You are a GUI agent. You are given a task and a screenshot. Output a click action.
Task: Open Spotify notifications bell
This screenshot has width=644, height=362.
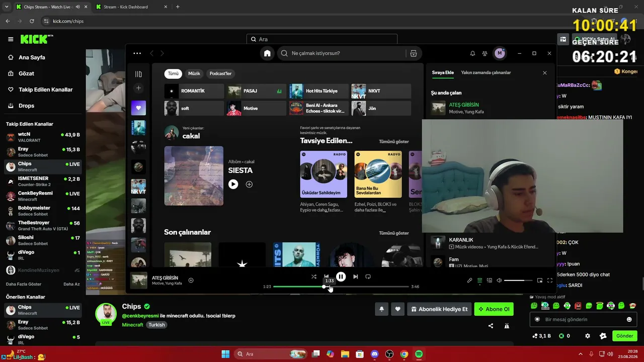472,53
